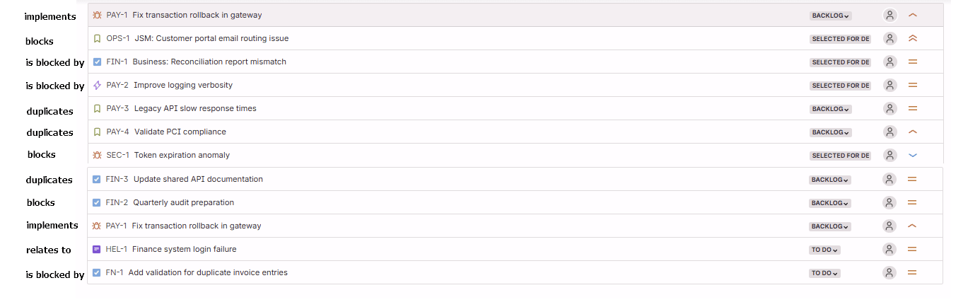Open the Selected for Development status on PAY-2
The width and height of the screenshot is (980, 307).
coord(840,86)
